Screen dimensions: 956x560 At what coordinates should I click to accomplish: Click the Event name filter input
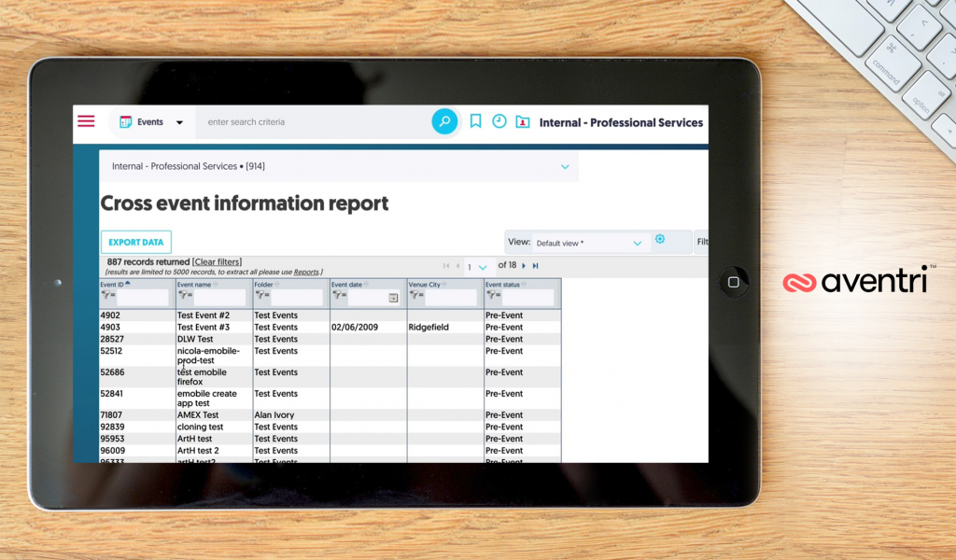point(220,297)
